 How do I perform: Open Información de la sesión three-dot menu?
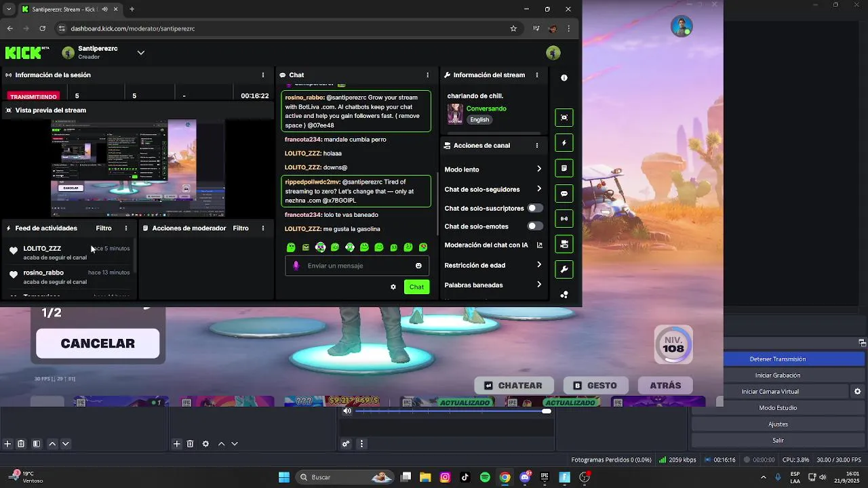click(263, 75)
